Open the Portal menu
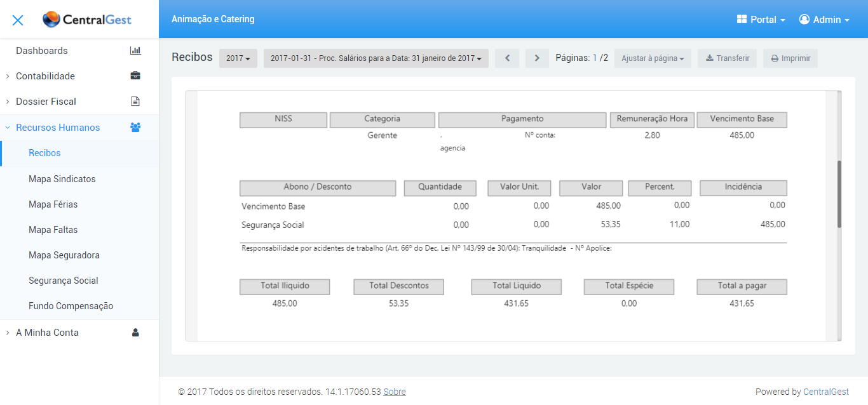 (x=761, y=20)
